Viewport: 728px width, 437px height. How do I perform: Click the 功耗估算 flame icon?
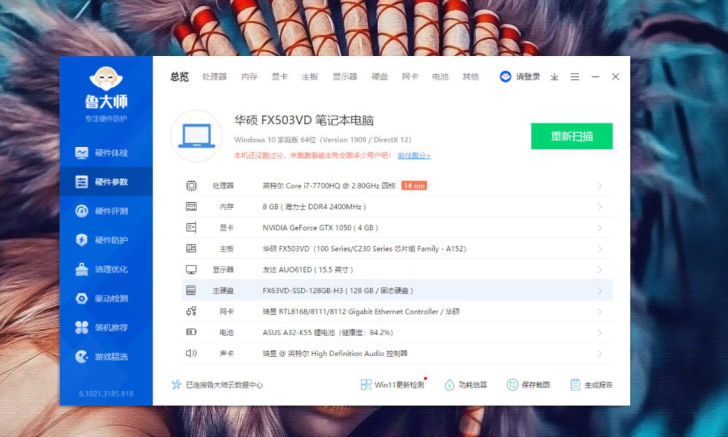tap(449, 385)
